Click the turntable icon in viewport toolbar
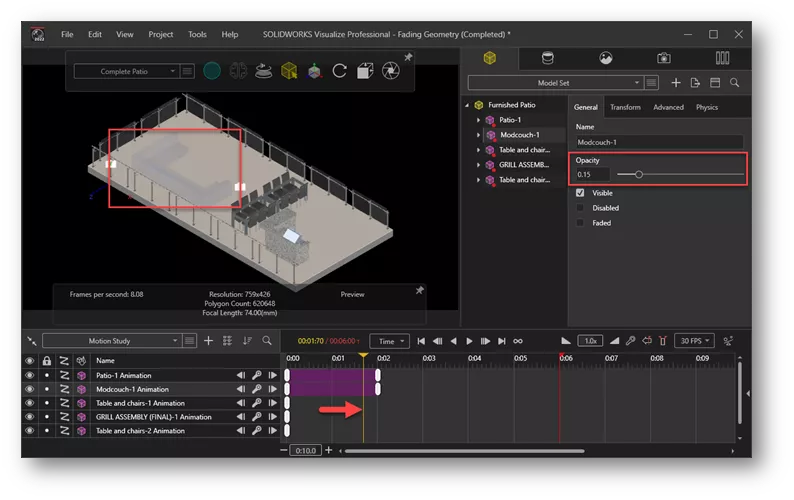 pyautogui.click(x=263, y=71)
